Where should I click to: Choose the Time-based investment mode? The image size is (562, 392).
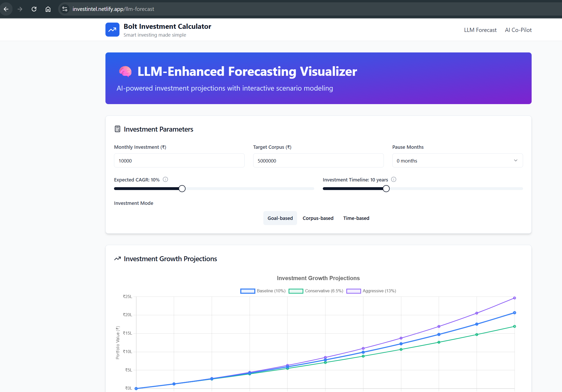point(356,218)
